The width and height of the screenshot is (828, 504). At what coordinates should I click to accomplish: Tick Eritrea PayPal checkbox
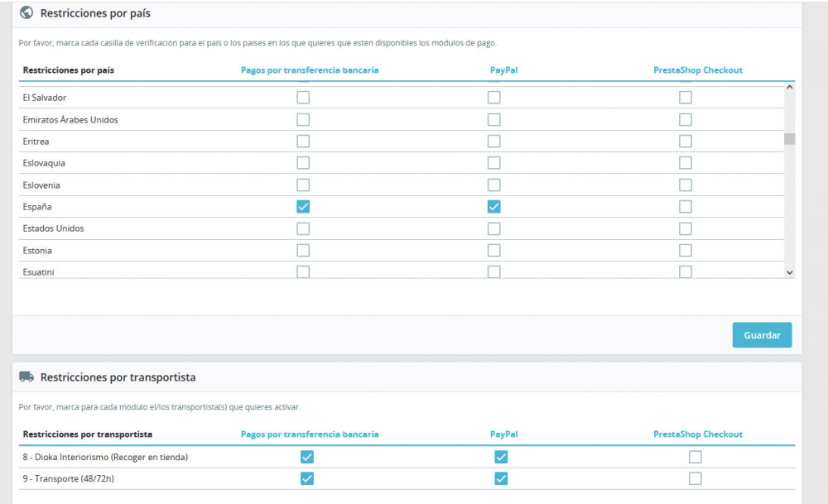pos(493,142)
